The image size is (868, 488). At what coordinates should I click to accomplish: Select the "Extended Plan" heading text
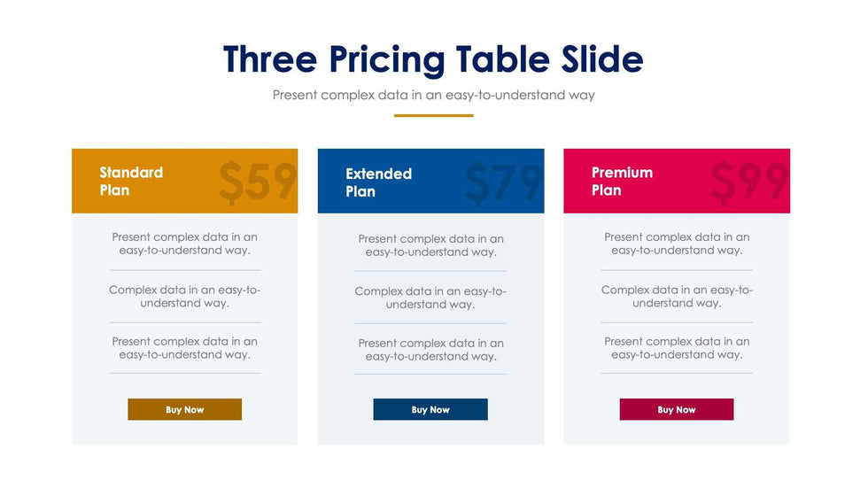point(378,182)
